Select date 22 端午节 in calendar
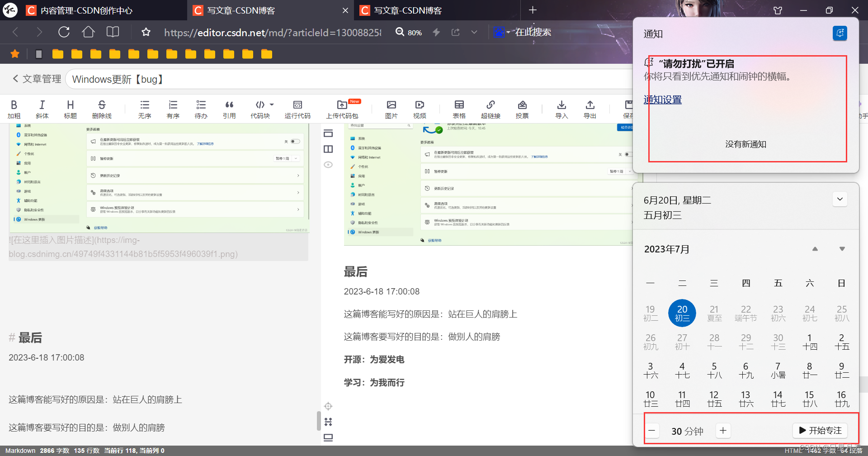Viewport: 868px width, 456px height. 745,313
